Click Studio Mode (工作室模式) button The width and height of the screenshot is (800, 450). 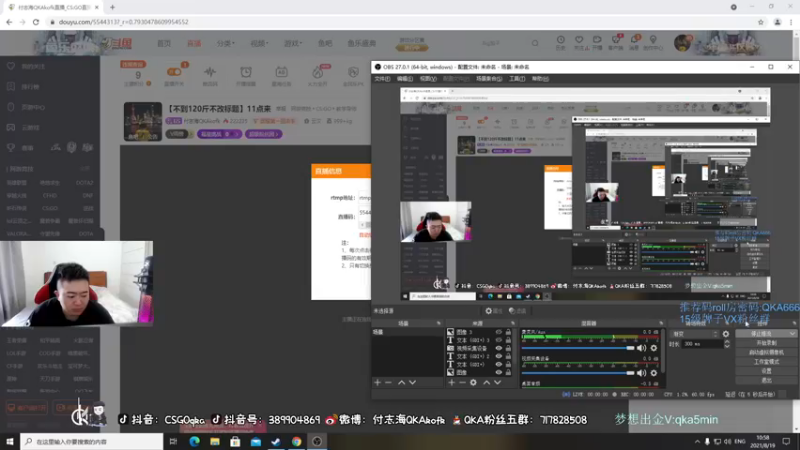coord(766,362)
